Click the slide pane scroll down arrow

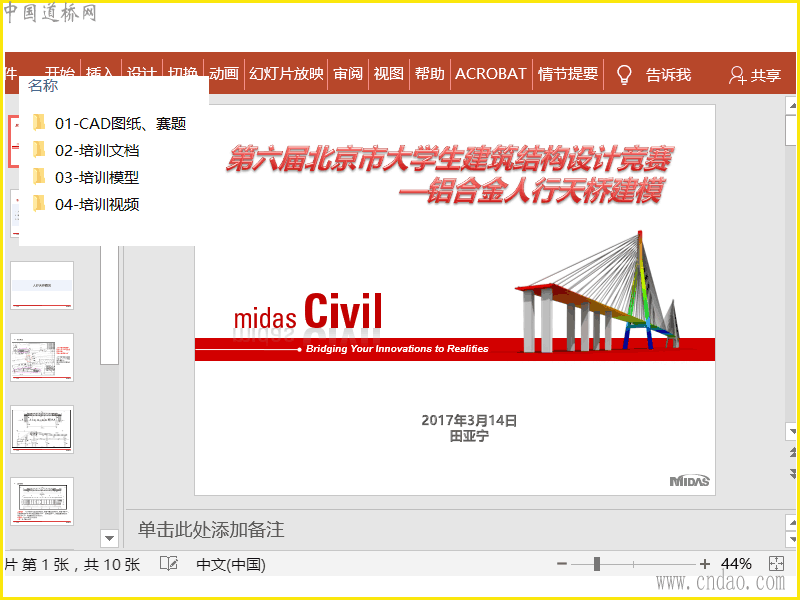click(x=792, y=432)
